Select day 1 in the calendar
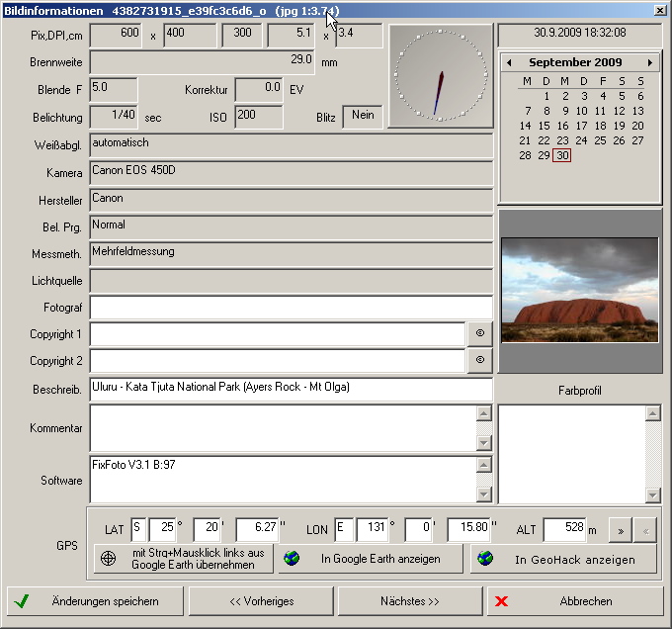 point(546,96)
